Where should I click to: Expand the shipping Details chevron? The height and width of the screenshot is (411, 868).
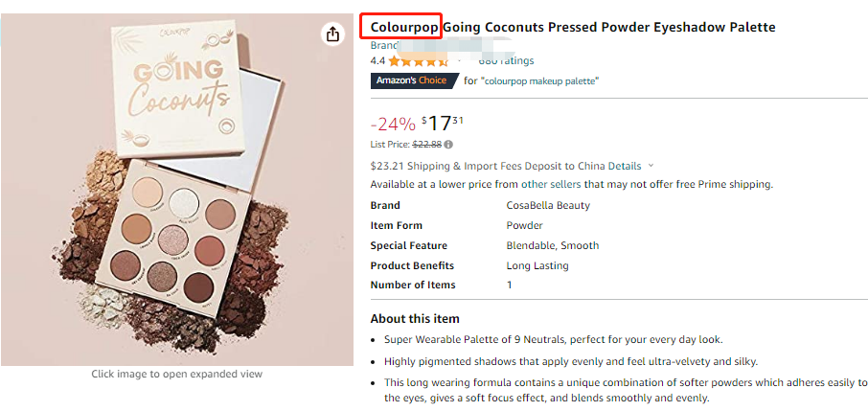(651, 166)
